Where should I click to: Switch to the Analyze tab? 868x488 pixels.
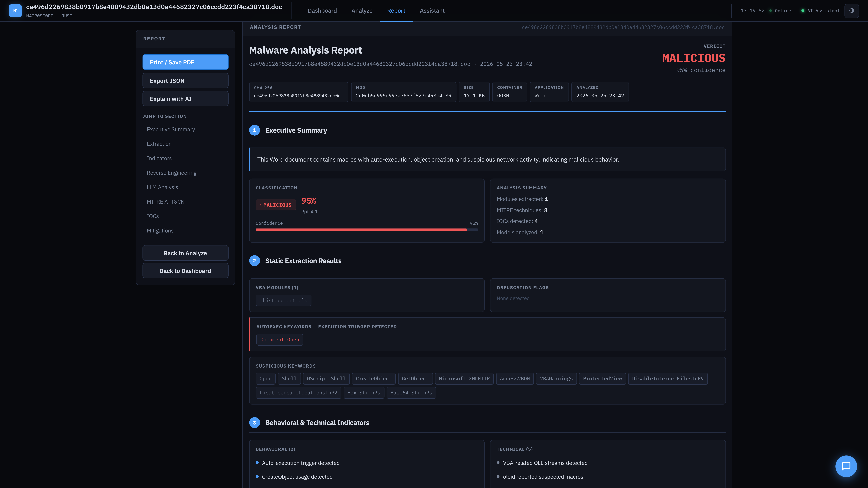click(x=362, y=11)
